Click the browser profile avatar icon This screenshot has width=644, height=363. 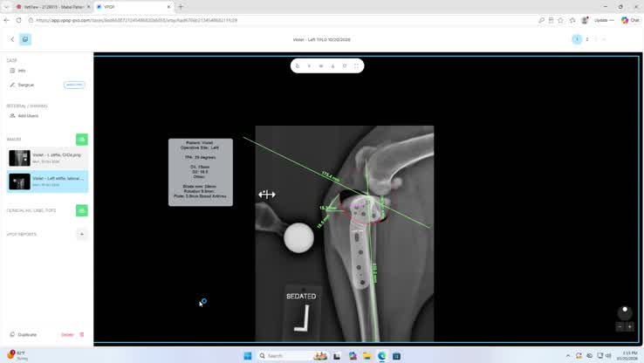(585, 20)
